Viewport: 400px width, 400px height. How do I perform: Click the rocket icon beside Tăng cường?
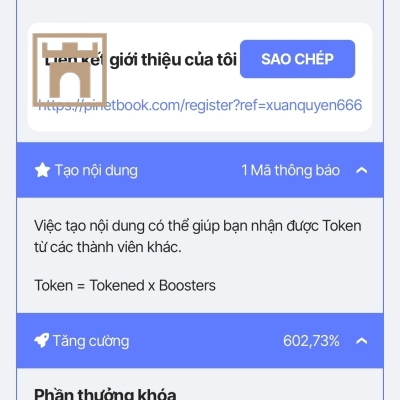(x=42, y=341)
